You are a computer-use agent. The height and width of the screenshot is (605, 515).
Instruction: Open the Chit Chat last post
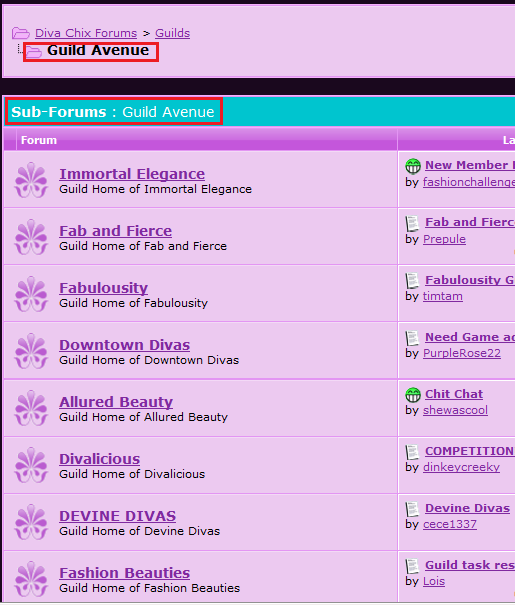[454, 394]
